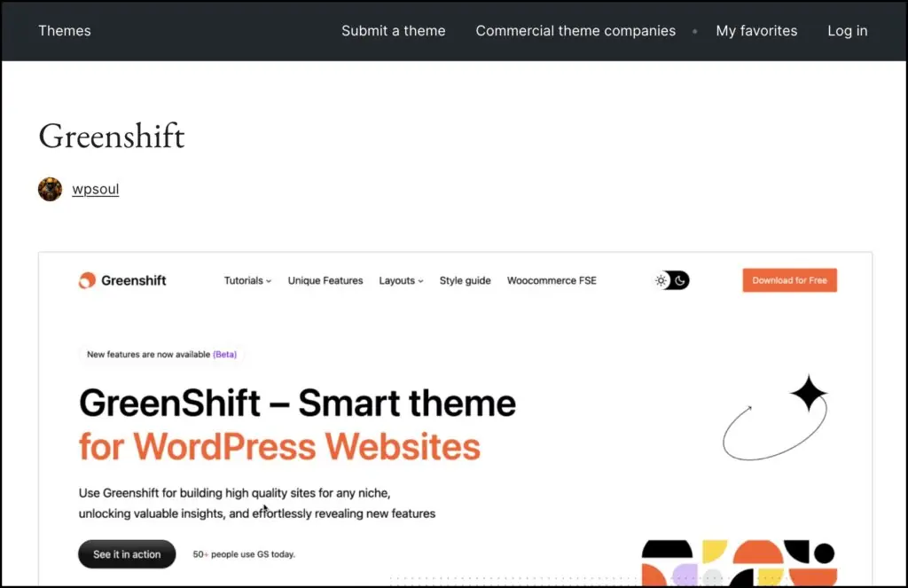Click sun icon for light mode
The height and width of the screenshot is (588, 908).
661,280
